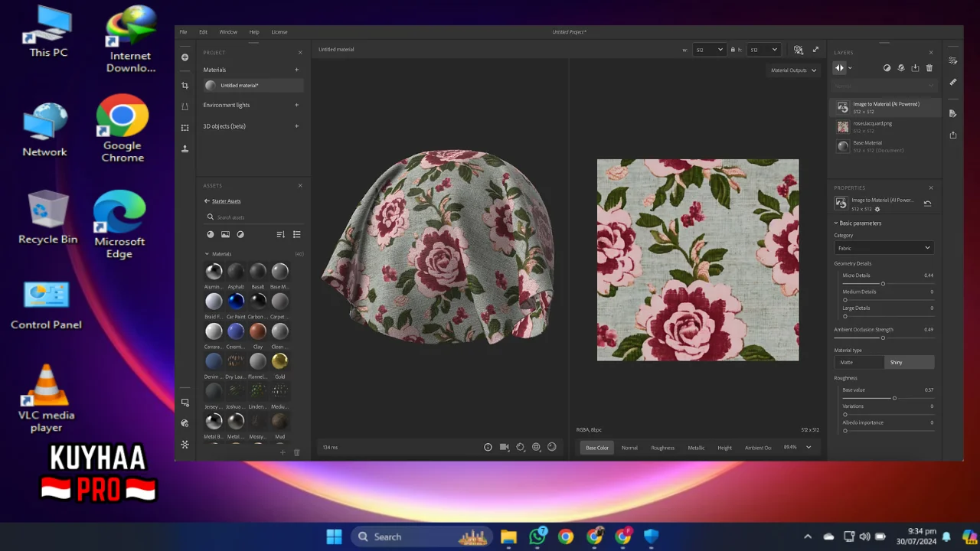
Task: Click the snowflake-shaped icon in left toolbar
Action: point(185,444)
